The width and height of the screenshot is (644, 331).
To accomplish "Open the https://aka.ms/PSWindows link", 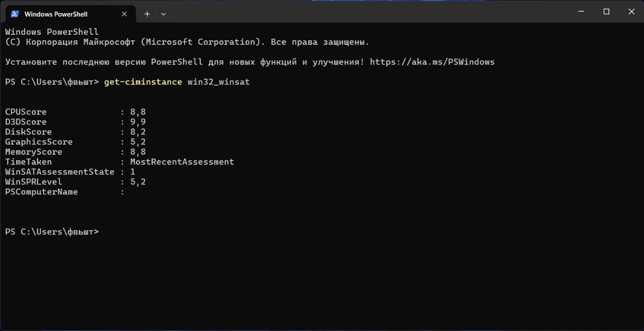I will pos(432,62).
